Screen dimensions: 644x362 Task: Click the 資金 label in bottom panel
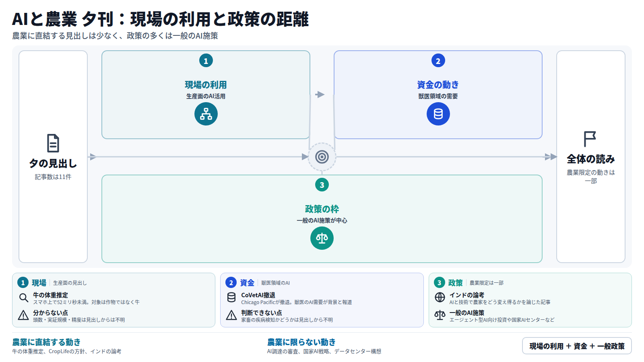click(247, 283)
